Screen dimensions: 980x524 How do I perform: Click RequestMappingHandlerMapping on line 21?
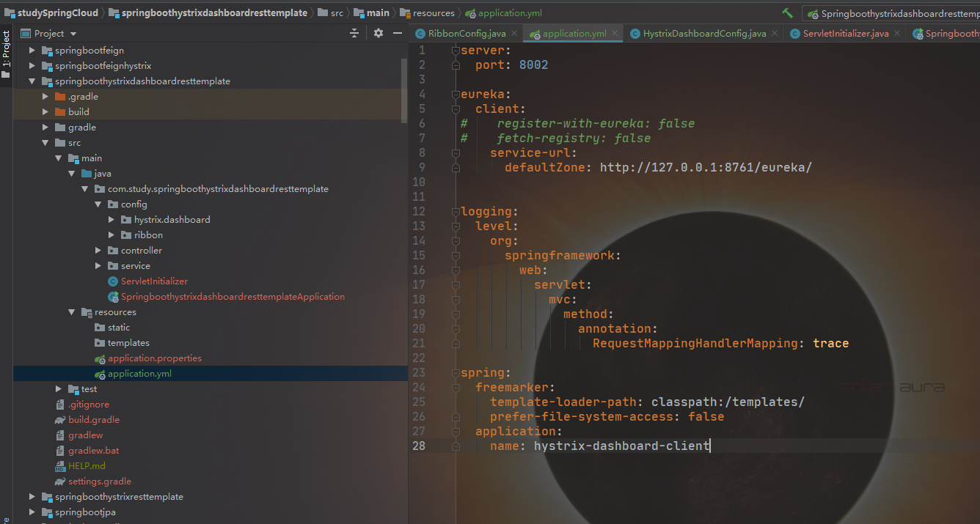point(695,343)
